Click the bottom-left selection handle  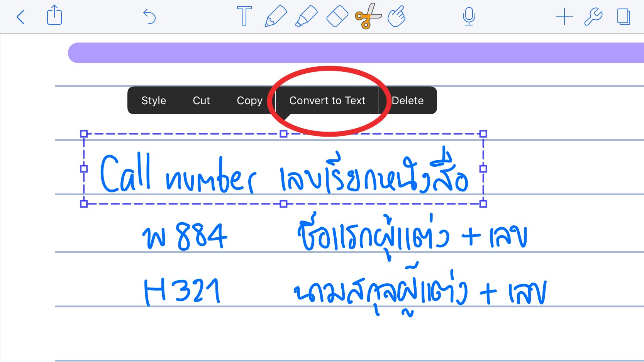[x=84, y=203]
